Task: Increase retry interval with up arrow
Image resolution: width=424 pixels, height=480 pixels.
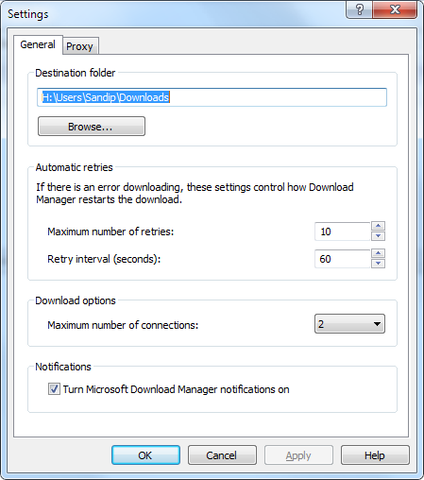Action: (x=378, y=253)
